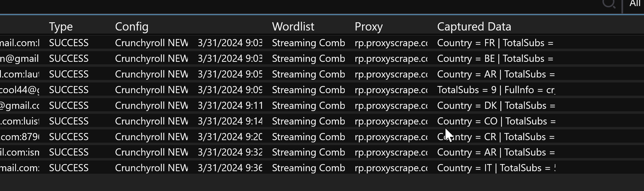The width and height of the screenshot is (644, 191).
Task: Click the Config column header
Action: 132,27
